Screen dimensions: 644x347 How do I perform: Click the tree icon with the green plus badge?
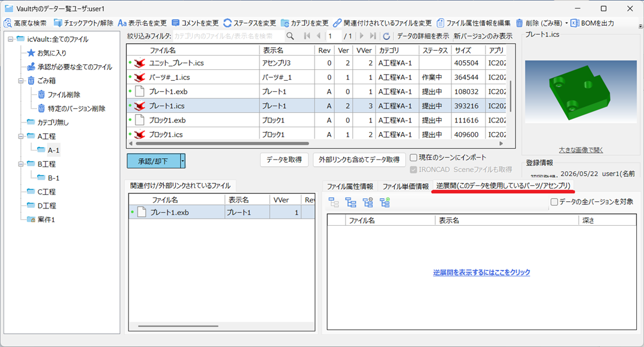[385, 202]
